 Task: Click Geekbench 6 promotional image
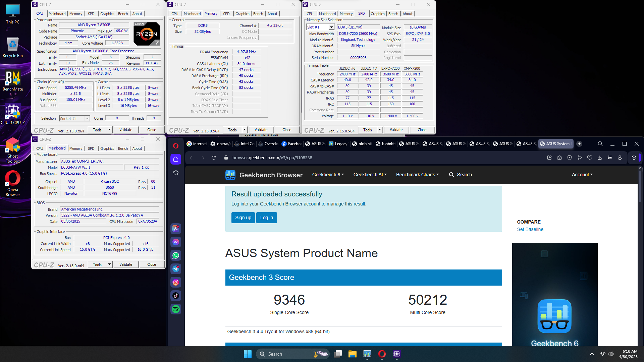(555, 294)
